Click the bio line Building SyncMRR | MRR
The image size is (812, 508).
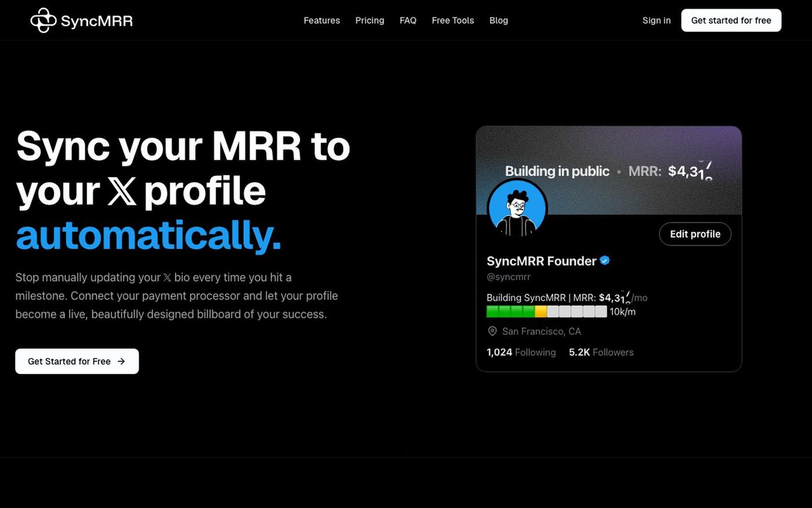click(567, 297)
